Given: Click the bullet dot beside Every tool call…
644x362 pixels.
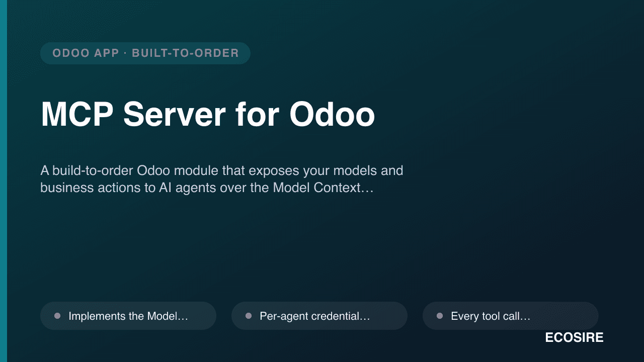Looking at the screenshot, I should (440, 316).
